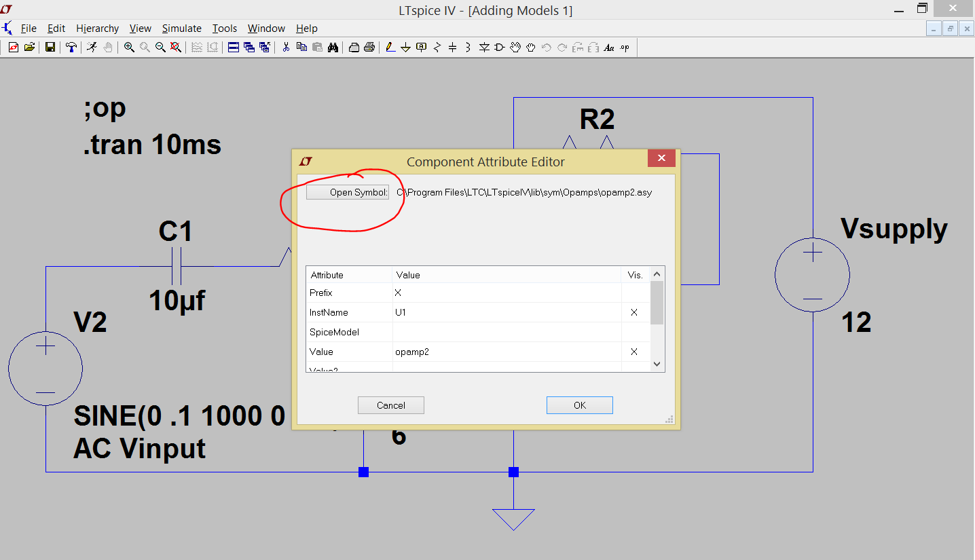Tile windows horizontally icon
Screen dimensions: 975x560
pyautogui.click(x=234, y=48)
